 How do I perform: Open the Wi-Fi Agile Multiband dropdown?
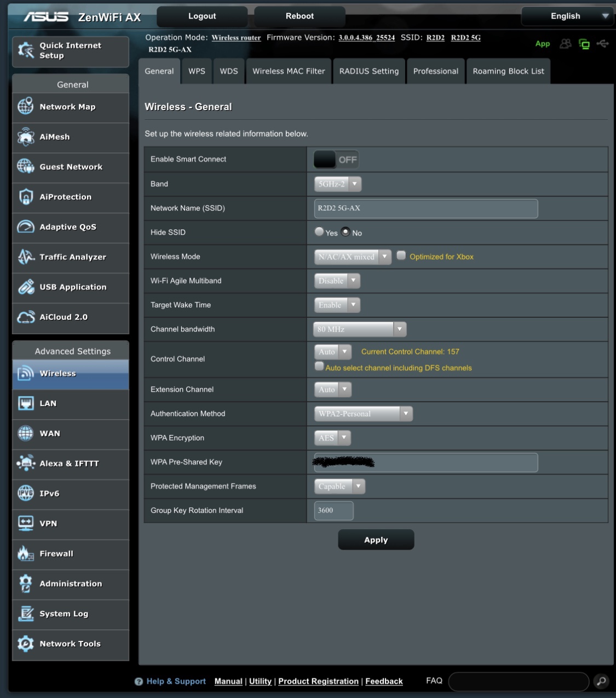pyautogui.click(x=337, y=281)
